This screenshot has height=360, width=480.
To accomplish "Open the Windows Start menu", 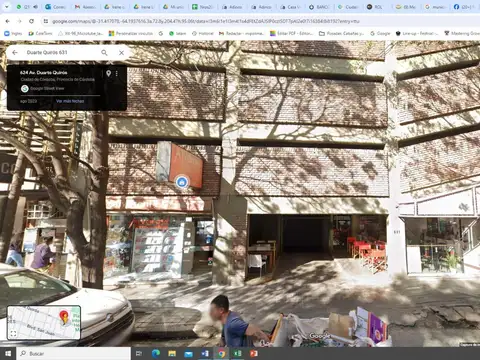I will (x=8, y=353).
